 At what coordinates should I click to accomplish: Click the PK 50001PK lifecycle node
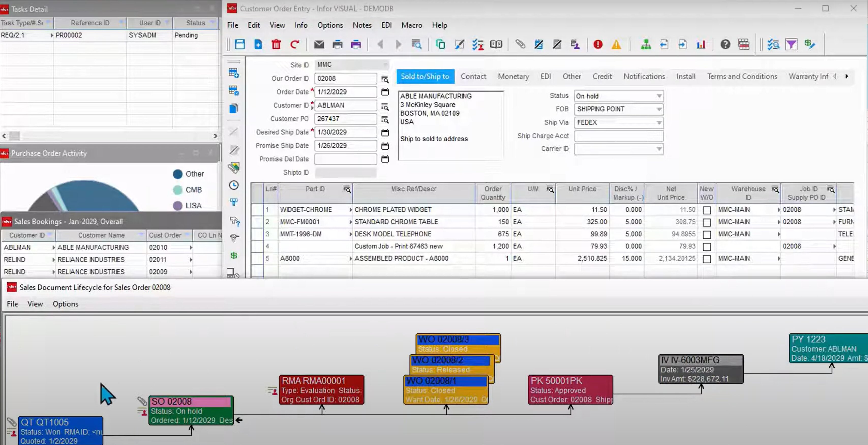tap(570, 390)
